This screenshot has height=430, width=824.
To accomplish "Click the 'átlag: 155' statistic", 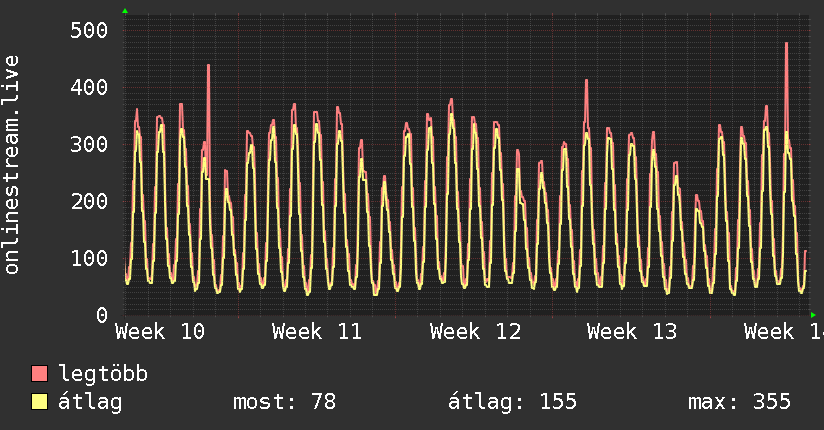I will point(512,402).
